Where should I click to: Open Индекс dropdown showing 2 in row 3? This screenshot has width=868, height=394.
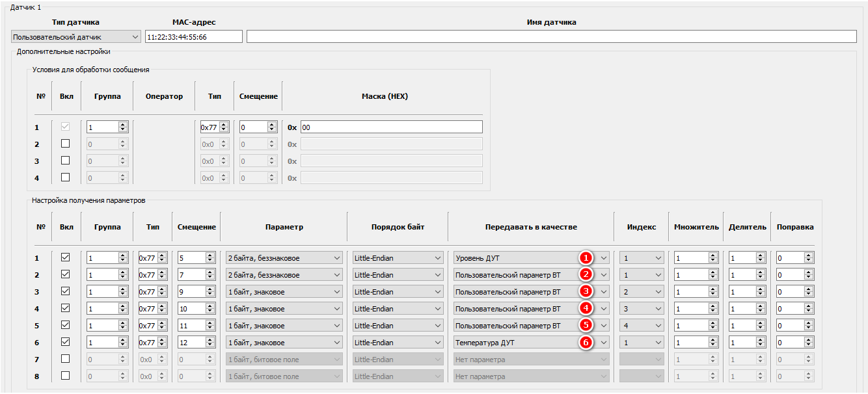(x=642, y=292)
